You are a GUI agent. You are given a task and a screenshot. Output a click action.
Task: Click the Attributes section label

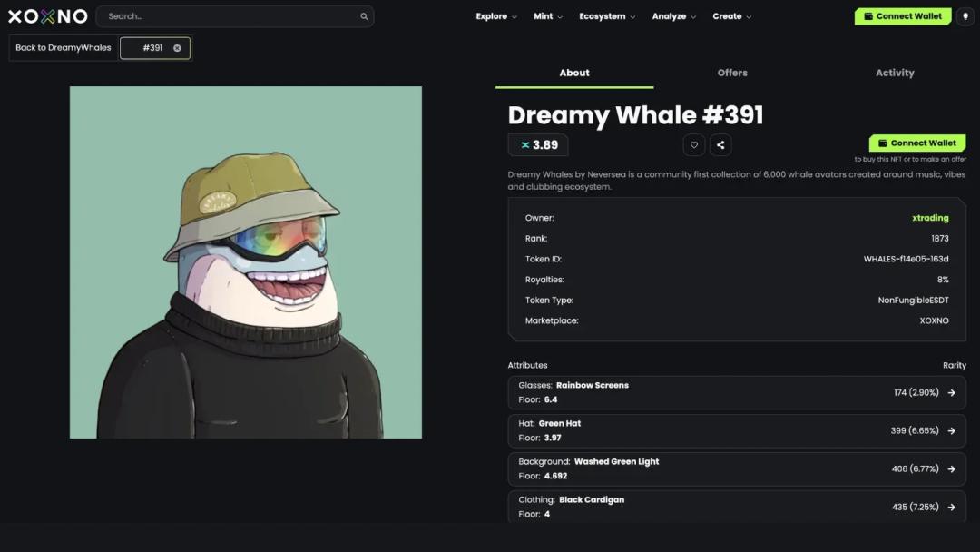click(527, 365)
